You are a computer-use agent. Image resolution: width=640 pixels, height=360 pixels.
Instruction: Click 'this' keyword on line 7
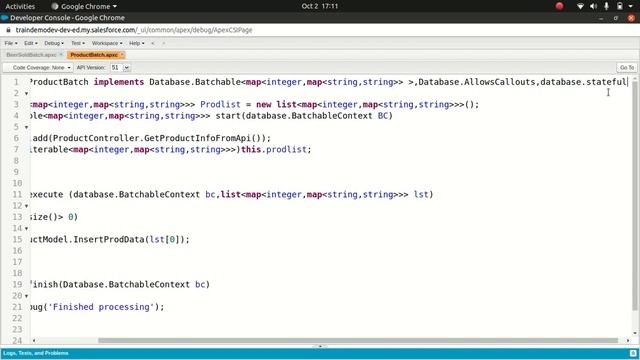(251, 149)
